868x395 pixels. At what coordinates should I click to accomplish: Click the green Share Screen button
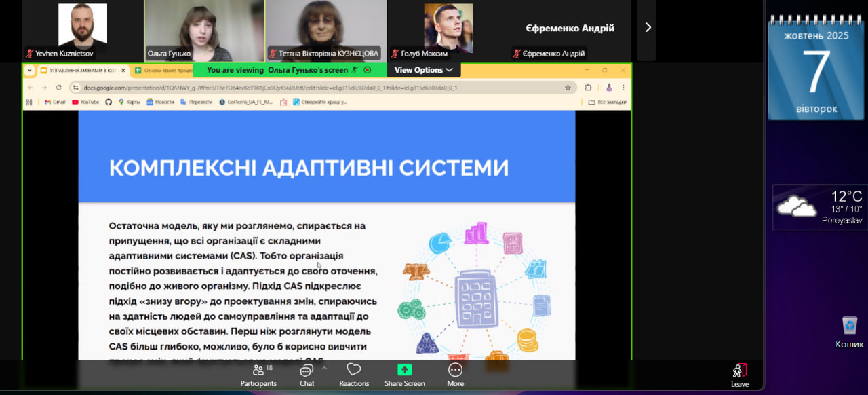(x=404, y=375)
